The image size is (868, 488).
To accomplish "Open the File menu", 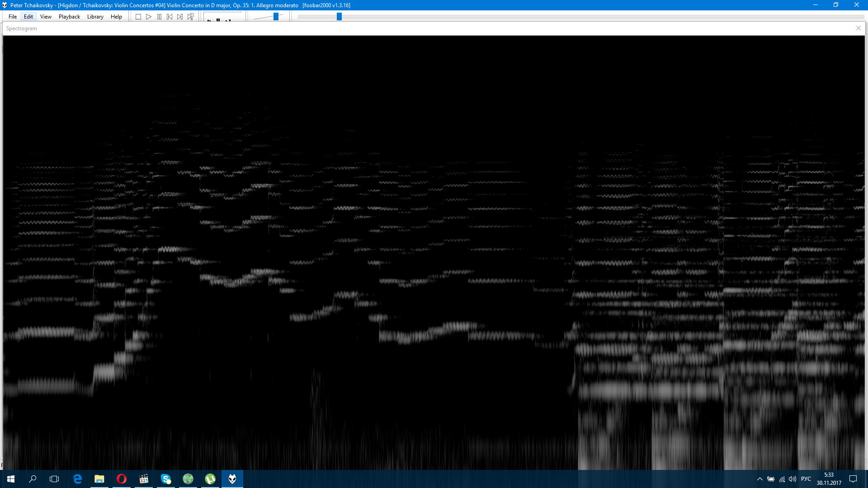I will 13,17.
